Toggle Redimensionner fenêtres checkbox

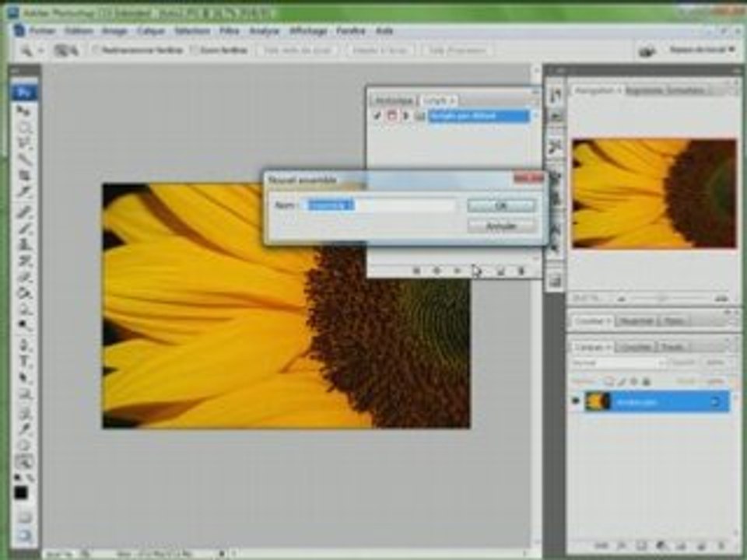click(x=96, y=50)
